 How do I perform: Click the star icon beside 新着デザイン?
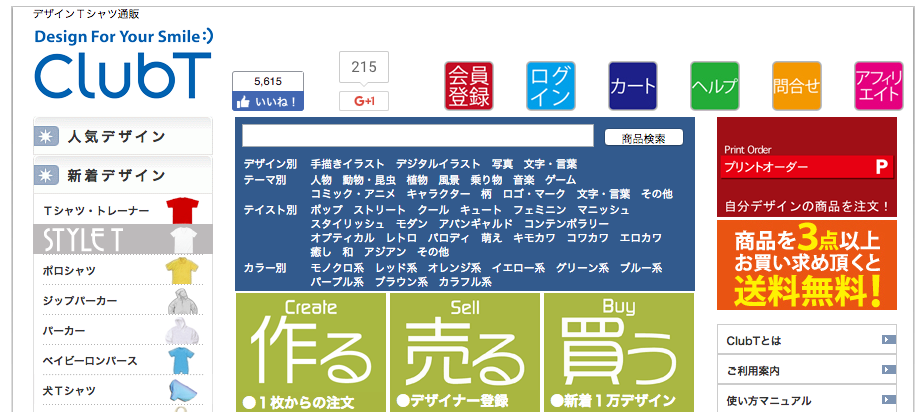pos(46,175)
